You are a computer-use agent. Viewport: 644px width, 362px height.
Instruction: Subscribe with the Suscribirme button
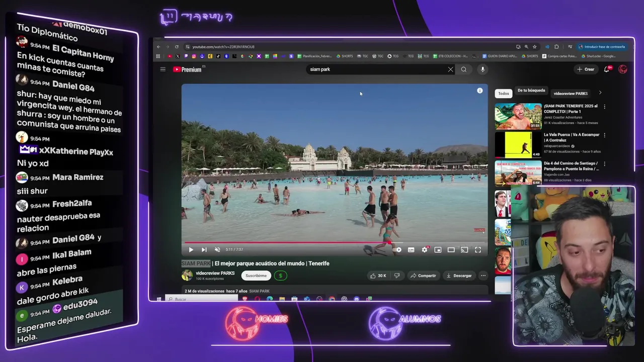click(x=256, y=276)
